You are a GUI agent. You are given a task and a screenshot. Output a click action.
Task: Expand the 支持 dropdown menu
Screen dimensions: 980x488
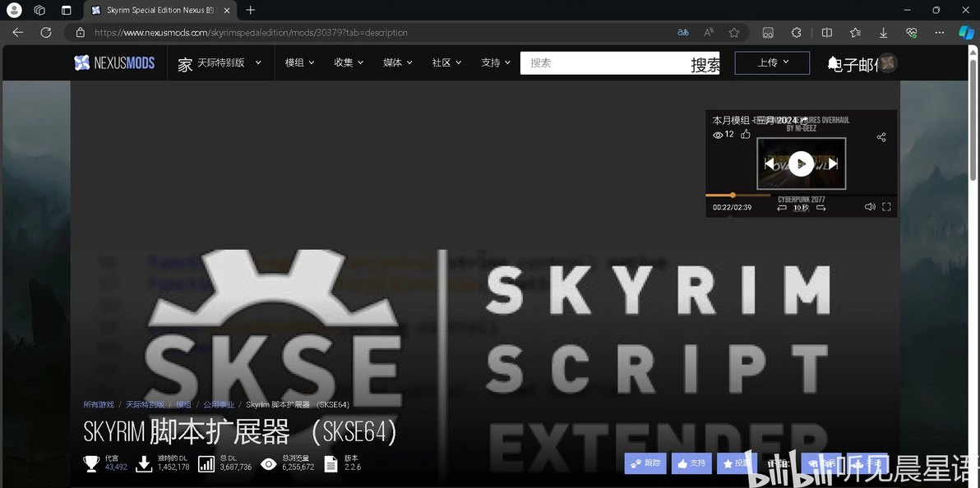pos(496,62)
